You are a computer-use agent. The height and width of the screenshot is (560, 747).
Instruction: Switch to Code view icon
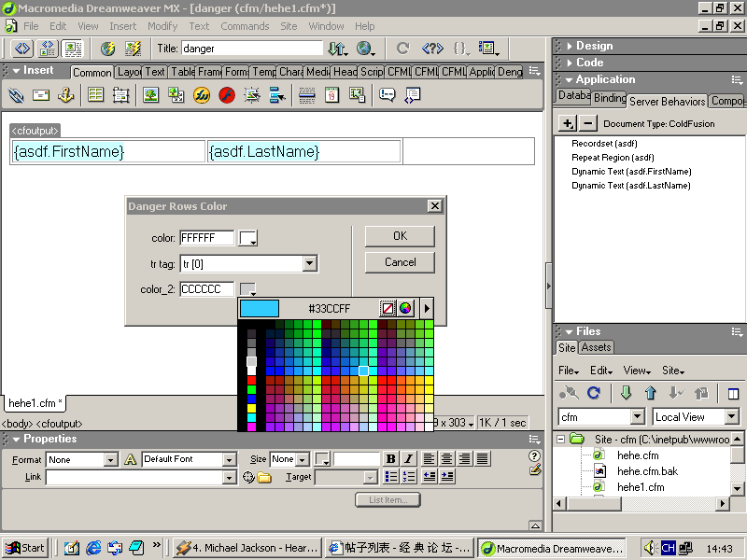22,49
